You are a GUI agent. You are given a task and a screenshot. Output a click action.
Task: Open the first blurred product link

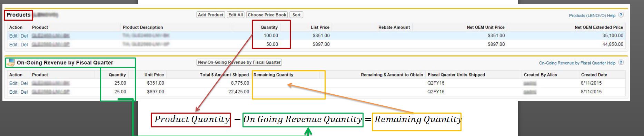tap(51, 36)
